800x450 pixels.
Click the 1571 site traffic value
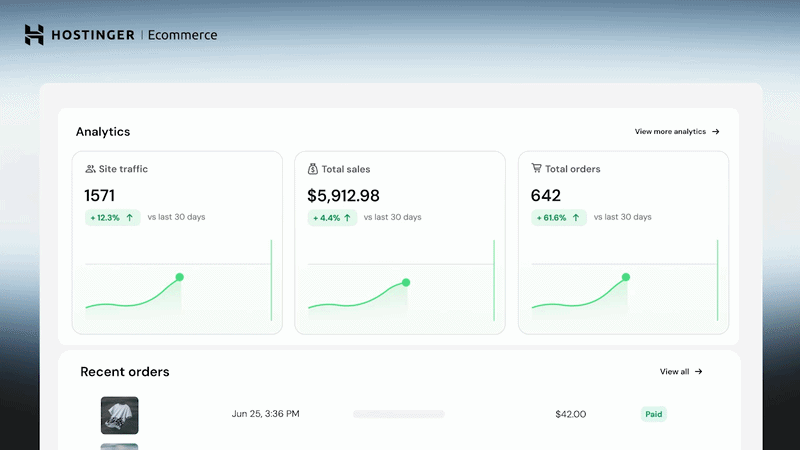click(x=99, y=195)
